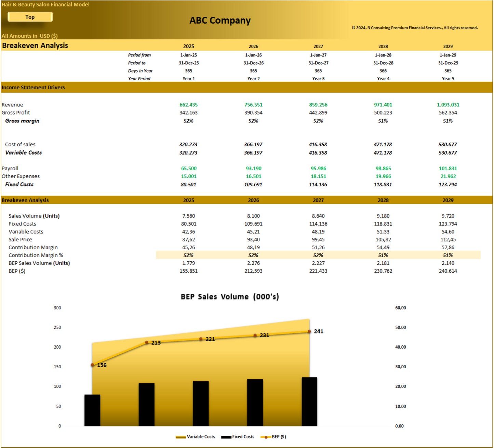Select Sales Volume value 7.560
The width and height of the screenshot is (494, 448).
point(188,216)
